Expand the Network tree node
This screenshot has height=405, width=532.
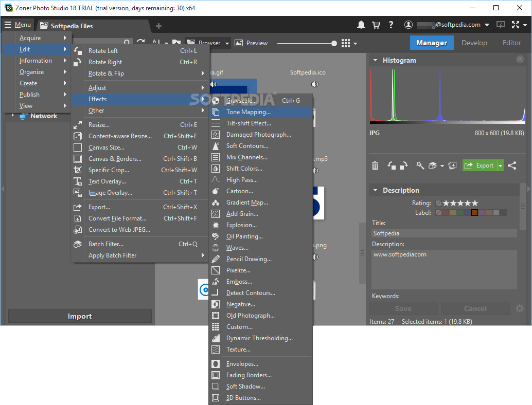point(13,116)
